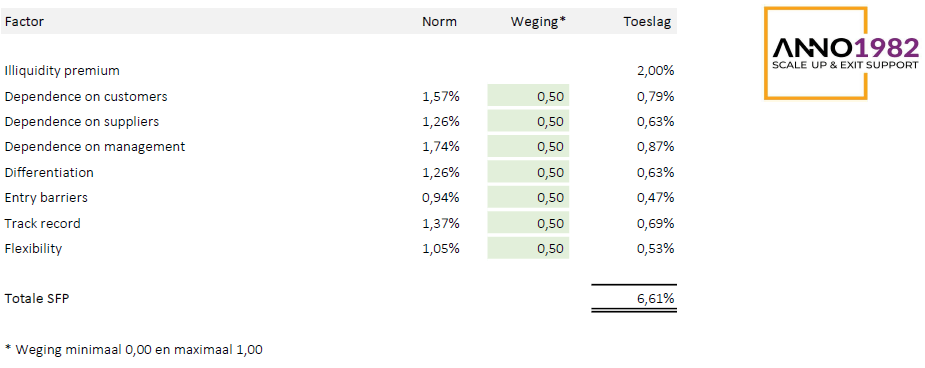
Task: Click the Flexibility row label
Action: 33,248
